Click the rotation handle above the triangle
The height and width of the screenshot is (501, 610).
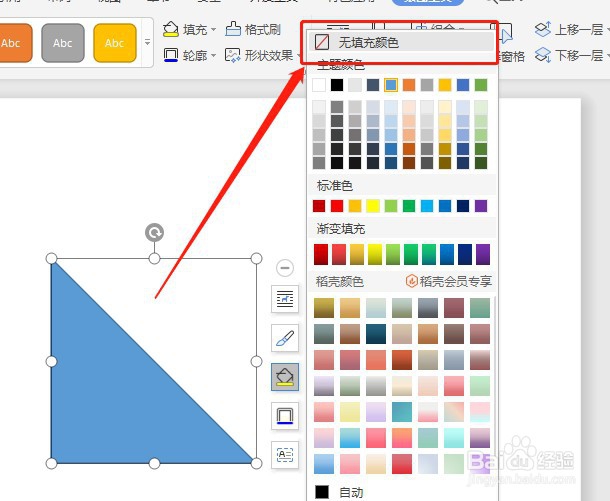154,233
